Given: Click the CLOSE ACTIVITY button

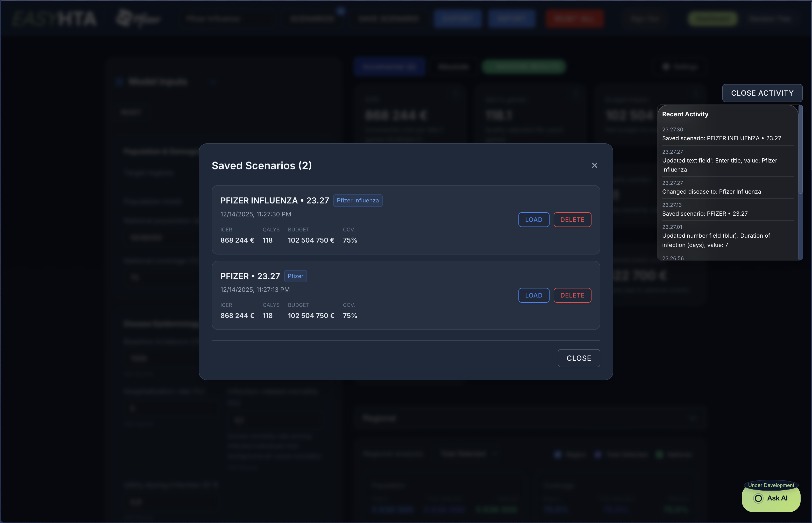Looking at the screenshot, I should coord(762,93).
